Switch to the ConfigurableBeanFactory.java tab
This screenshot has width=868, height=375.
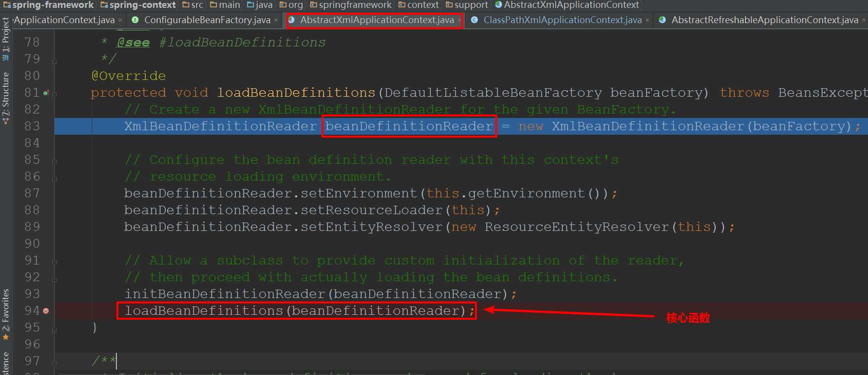tap(207, 20)
